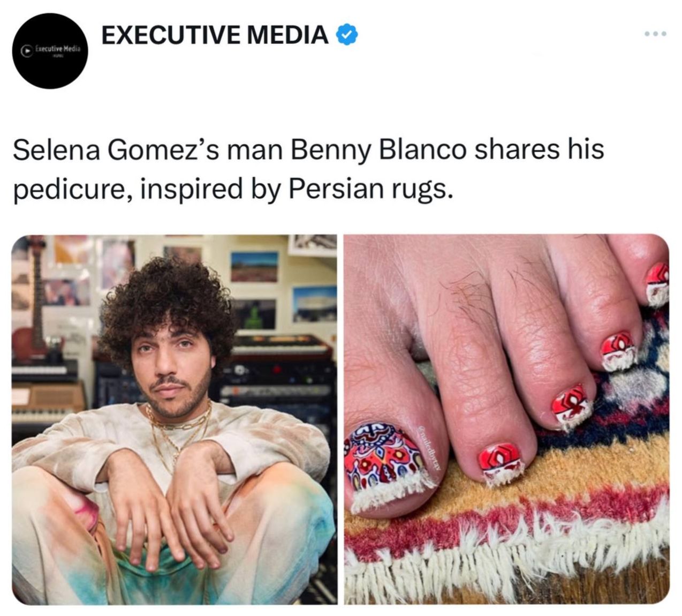Open the Executive Media profile avatar
This screenshot has height=616, width=682.
(52, 51)
